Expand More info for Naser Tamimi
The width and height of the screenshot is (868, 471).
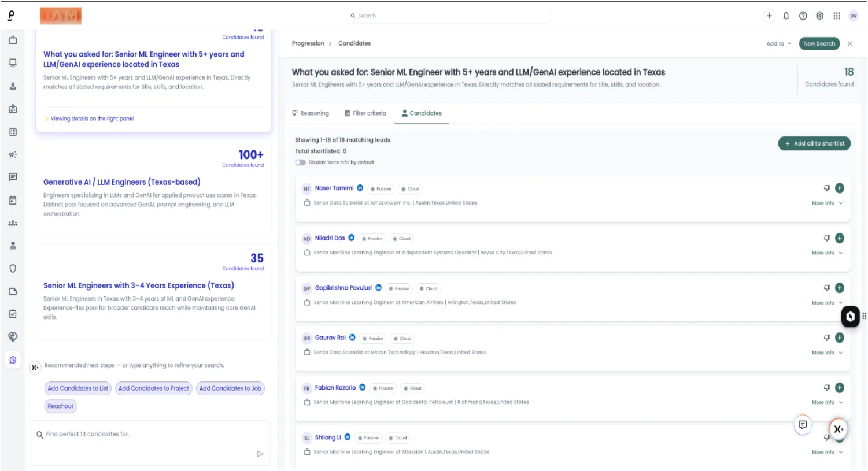(x=827, y=203)
